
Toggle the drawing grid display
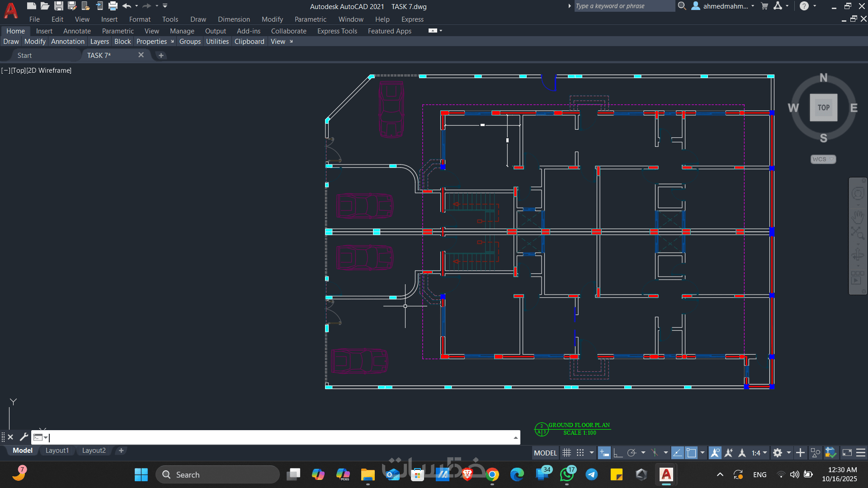pyautogui.click(x=566, y=453)
